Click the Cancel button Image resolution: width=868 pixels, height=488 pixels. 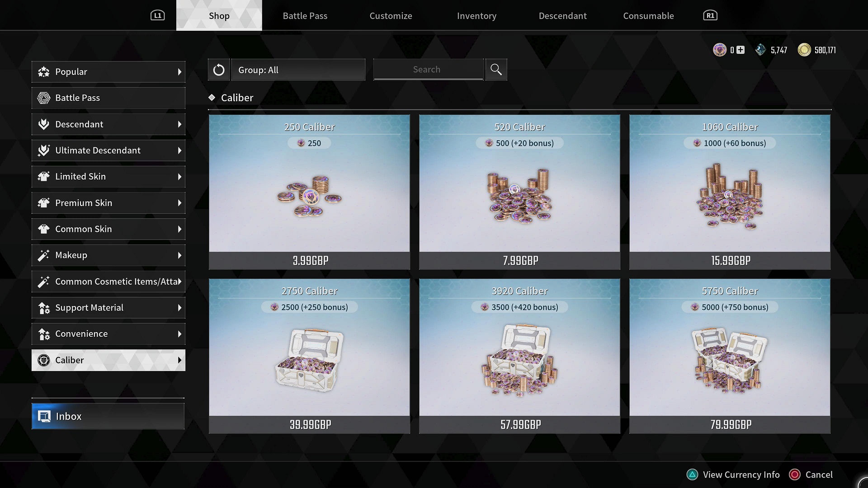click(819, 474)
